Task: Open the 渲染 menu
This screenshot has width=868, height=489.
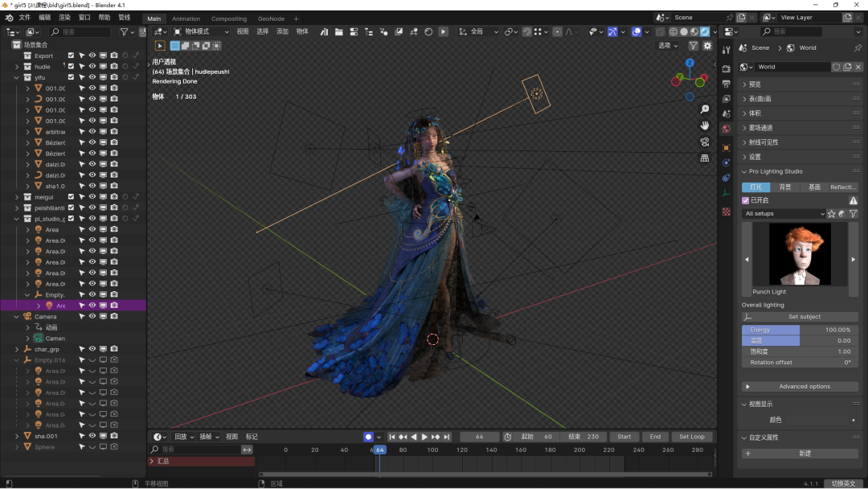Action: pos(65,18)
